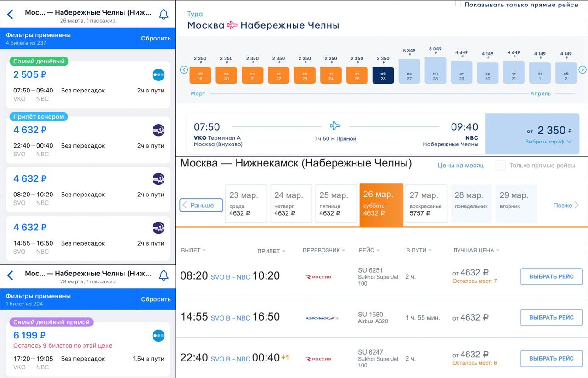
Task: Select от 2 350 ₽ fare block
Action: pos(532,134)
